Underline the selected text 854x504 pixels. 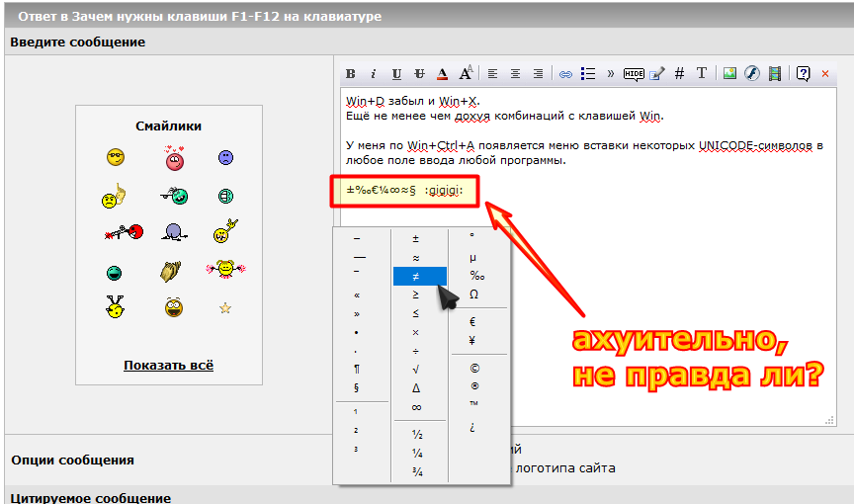396,73
